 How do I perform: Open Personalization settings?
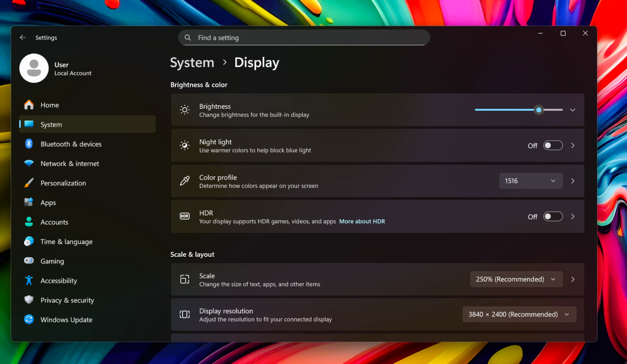87,183
